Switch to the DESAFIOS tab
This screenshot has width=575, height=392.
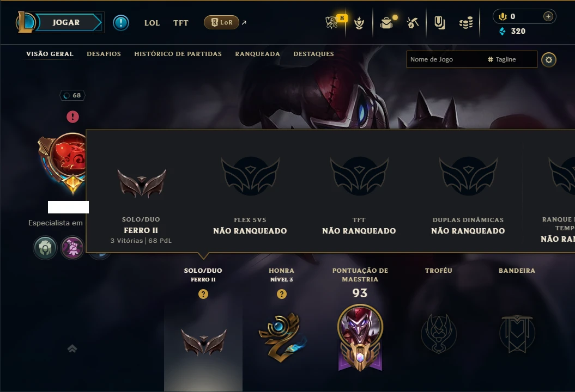pyautogui.click(x=104, y=54)
